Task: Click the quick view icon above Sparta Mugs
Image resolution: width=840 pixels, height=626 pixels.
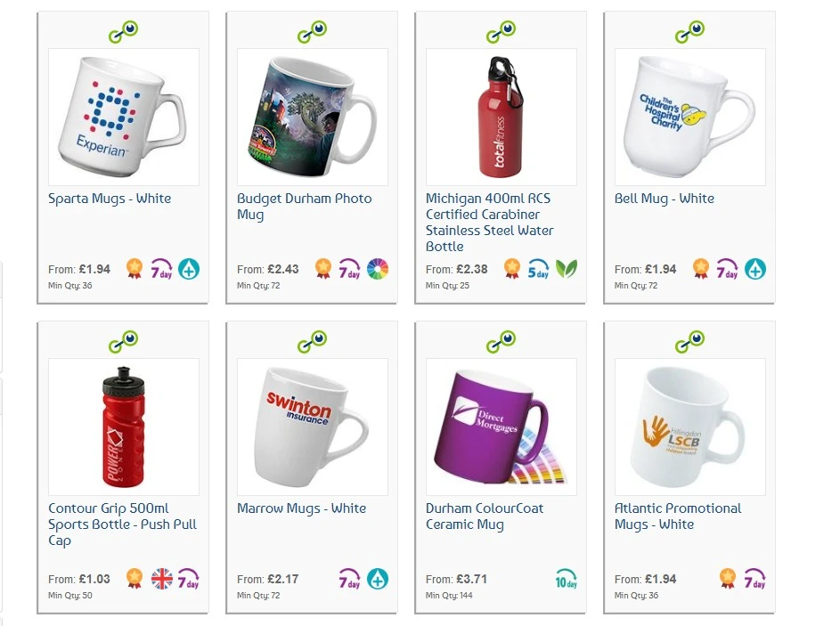Action: click(x=123, y=31)
